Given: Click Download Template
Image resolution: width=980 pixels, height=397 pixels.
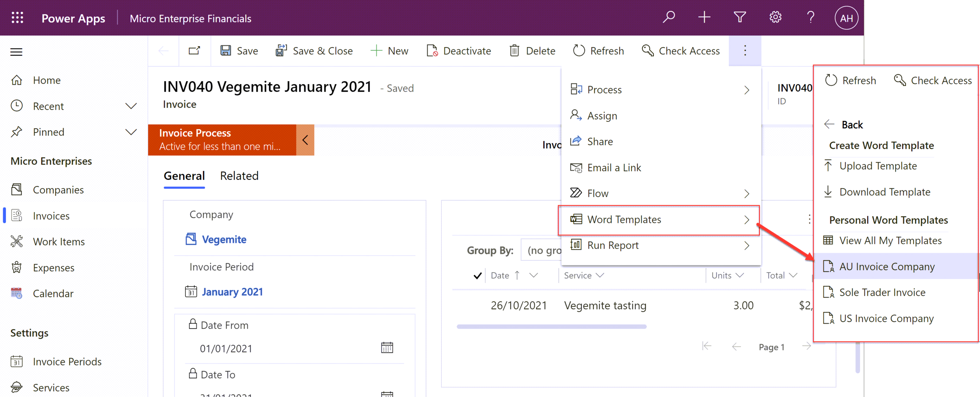Looking at the screenshot, I should pyautogui.click(x=884, y=192).
